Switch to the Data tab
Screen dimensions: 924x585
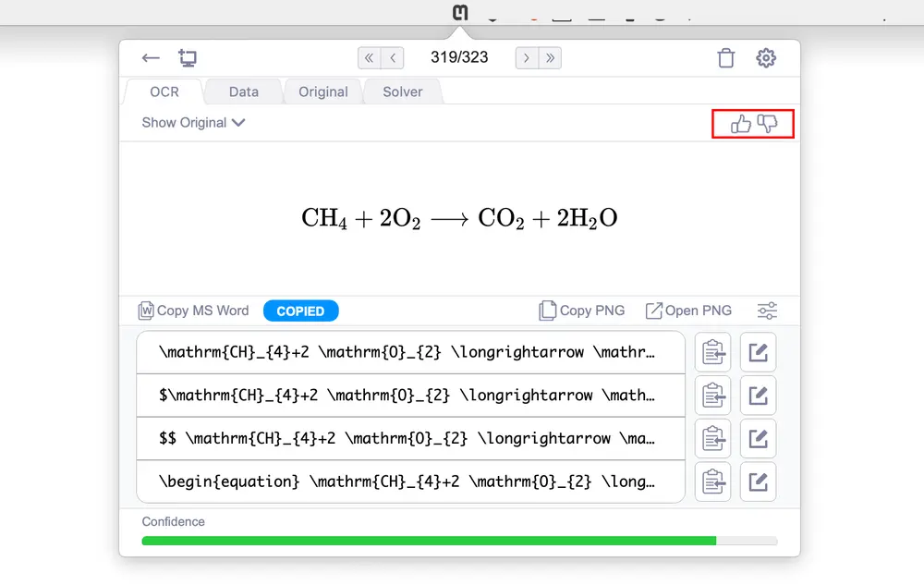[244, 91]
